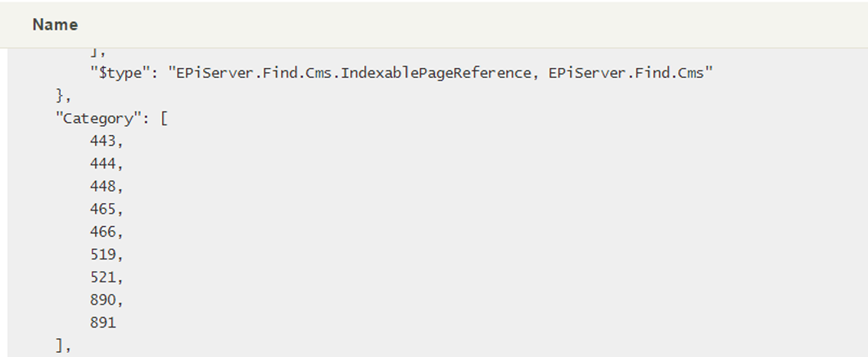This screenshot has height=357, width=868.
Task: Click the Name column header
Action: (x=55, y=25)
